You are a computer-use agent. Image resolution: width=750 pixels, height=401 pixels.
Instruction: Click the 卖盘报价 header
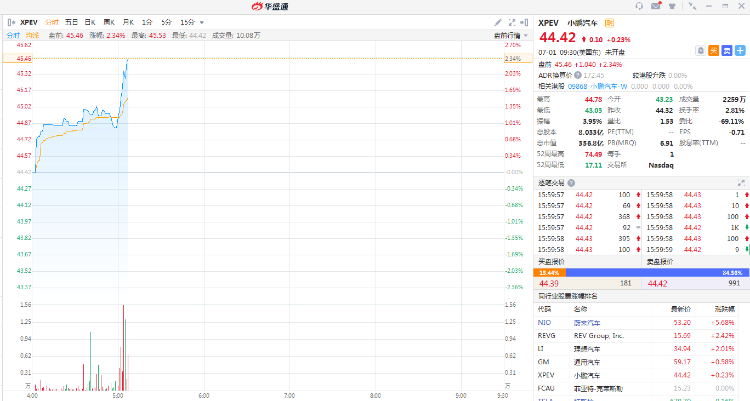coord(660,262)
